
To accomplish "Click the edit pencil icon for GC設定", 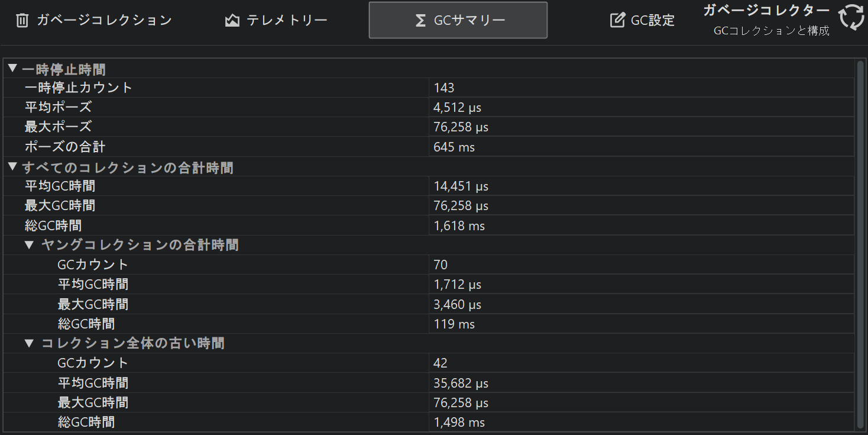I will 617,21.
